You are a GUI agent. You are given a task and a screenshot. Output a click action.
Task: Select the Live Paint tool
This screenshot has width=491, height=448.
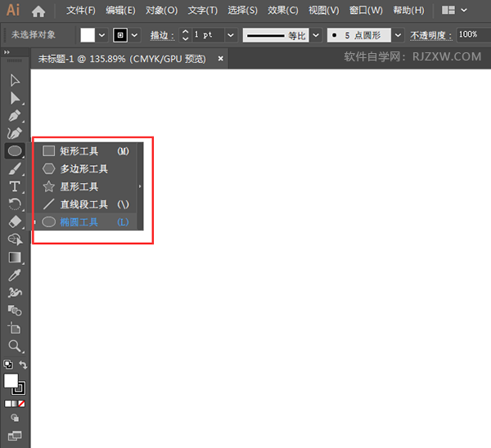tap(15, 311)
